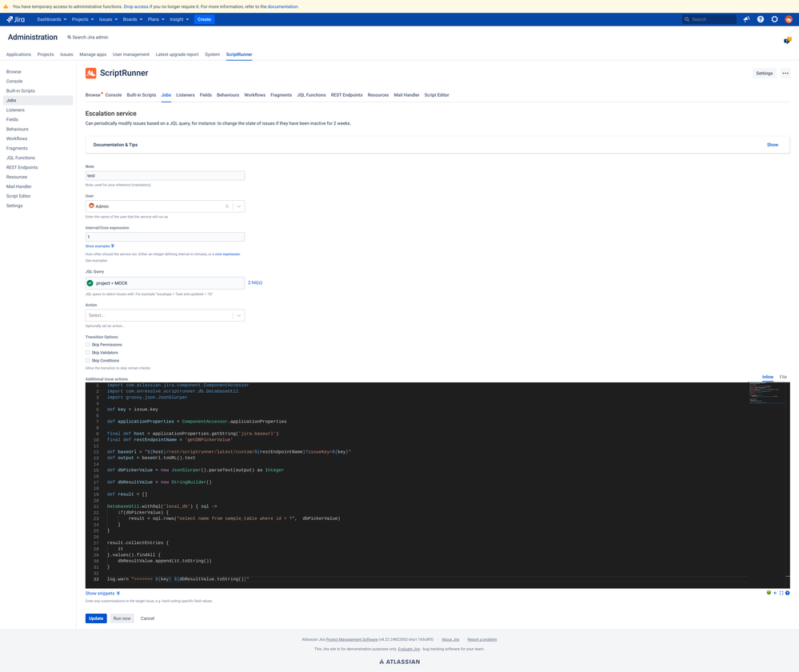Click the green script validation status icon
Screen dimensions: 799x672
[x=769, y=592]
